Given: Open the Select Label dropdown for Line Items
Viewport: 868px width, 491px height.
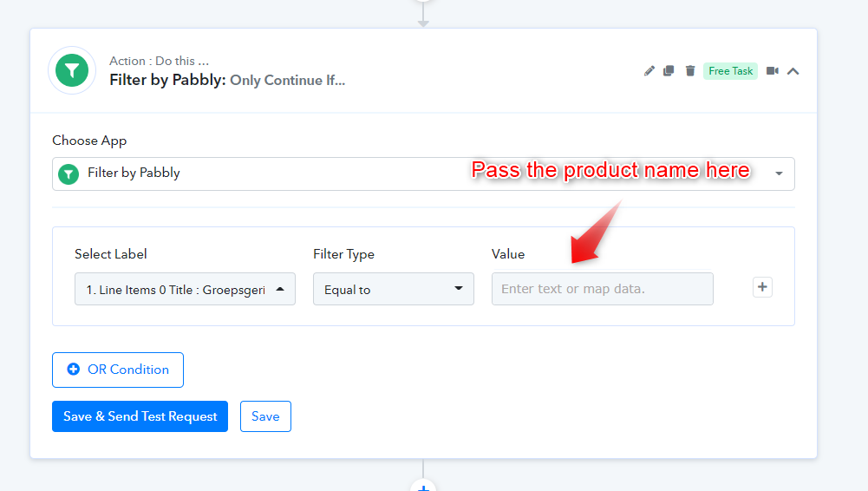Looking at the screenshot, I should 185,289.
